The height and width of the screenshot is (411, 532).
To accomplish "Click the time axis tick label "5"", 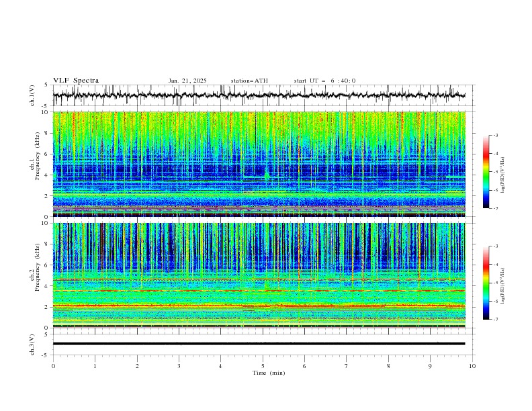I will point(263,366).
